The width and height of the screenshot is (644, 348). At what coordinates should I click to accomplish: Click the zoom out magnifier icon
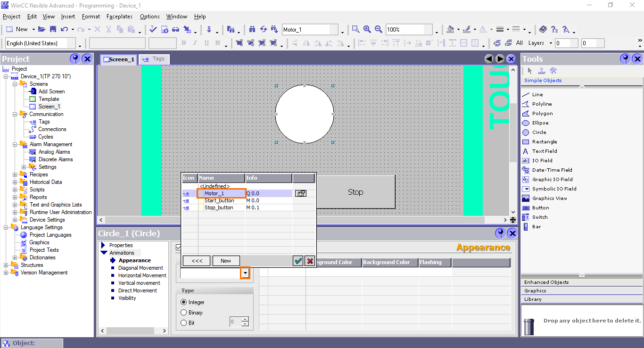(378, 29)
